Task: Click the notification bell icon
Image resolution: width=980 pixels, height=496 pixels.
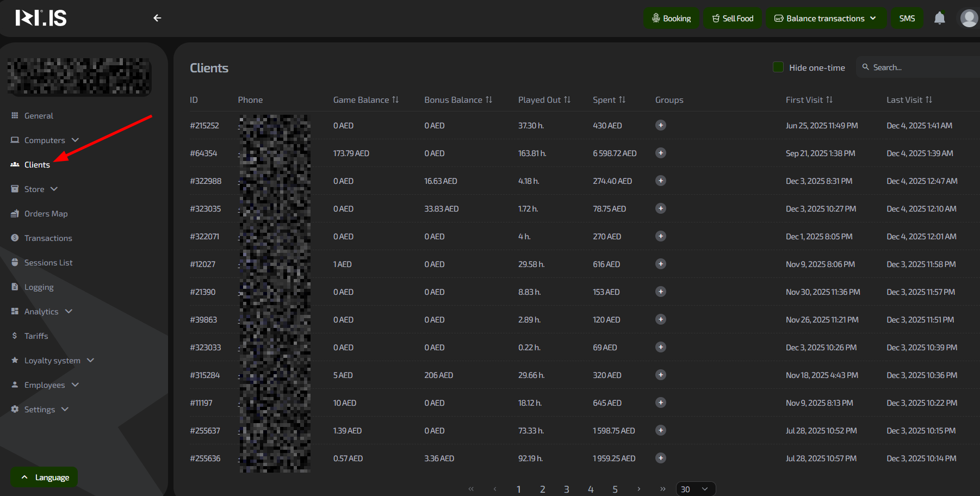Action: tap(939, 18)
